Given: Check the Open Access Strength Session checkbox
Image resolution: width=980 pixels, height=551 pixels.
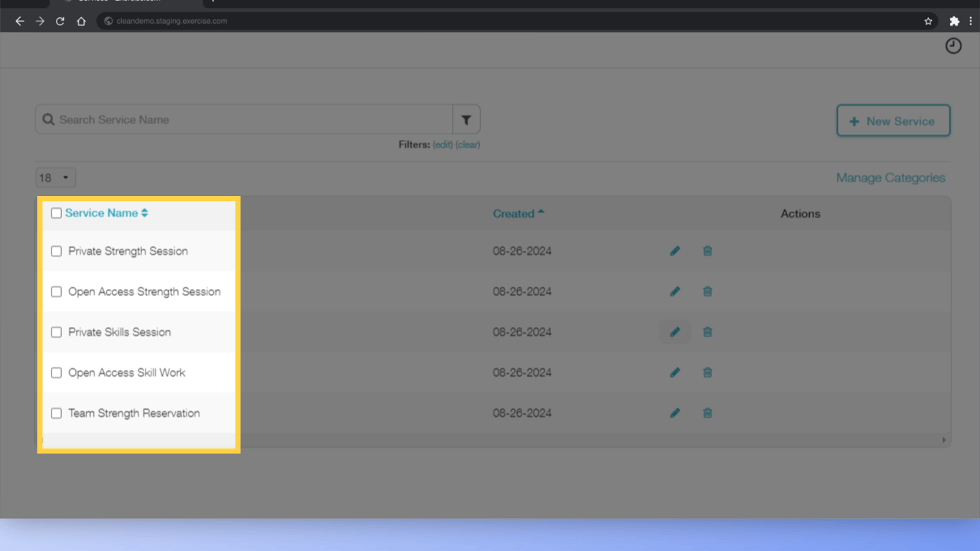Looking at the screenshot, I should (56, 291).
